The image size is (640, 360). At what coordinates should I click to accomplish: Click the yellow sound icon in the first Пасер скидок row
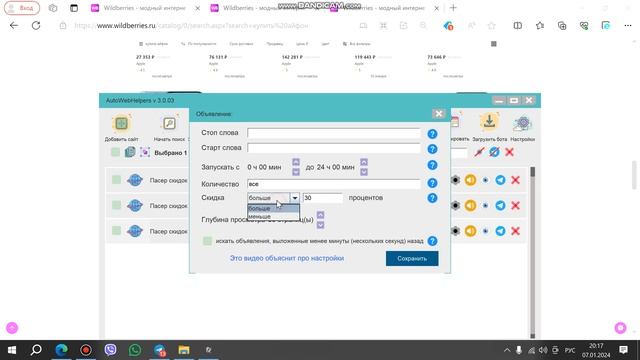[x=470, y=180]
